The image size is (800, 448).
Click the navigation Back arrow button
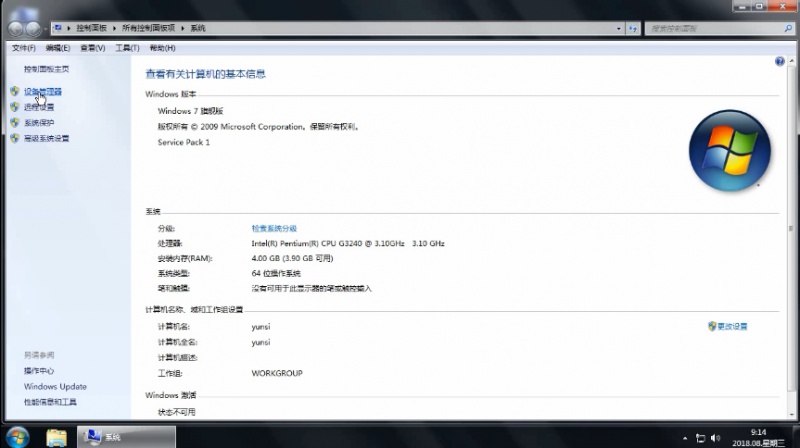point(16,29)
